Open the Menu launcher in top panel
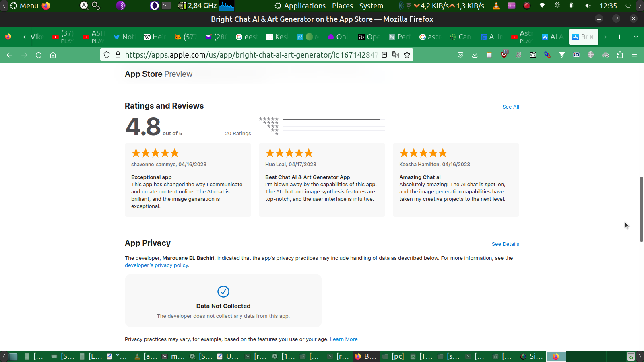This screenshot has height=362, width=644. tap(24, 6)
